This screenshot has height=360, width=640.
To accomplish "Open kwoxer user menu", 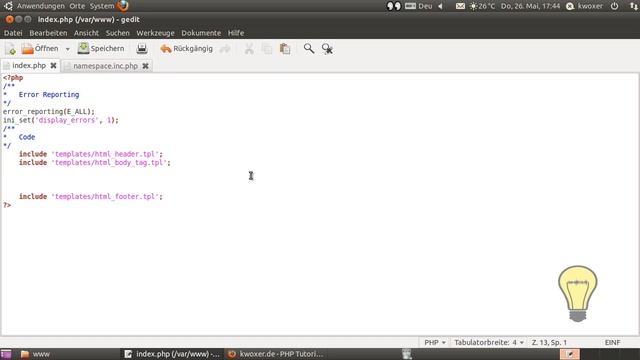I will 584,6.
